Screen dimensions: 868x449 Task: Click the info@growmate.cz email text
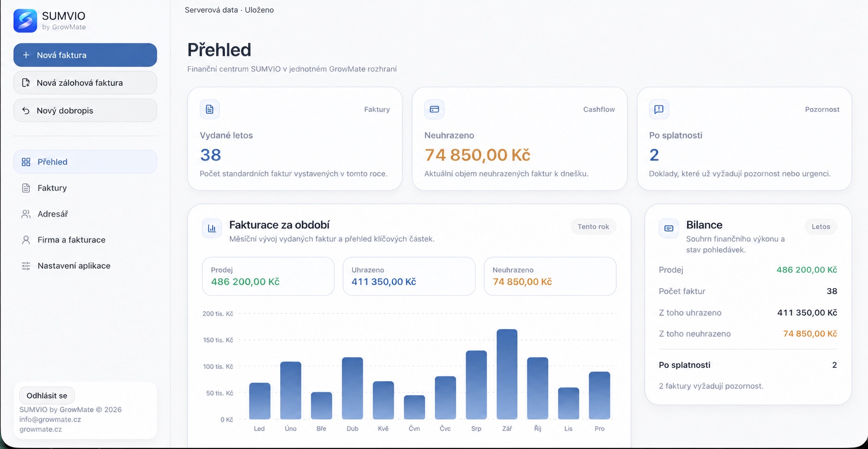[50, 419]
